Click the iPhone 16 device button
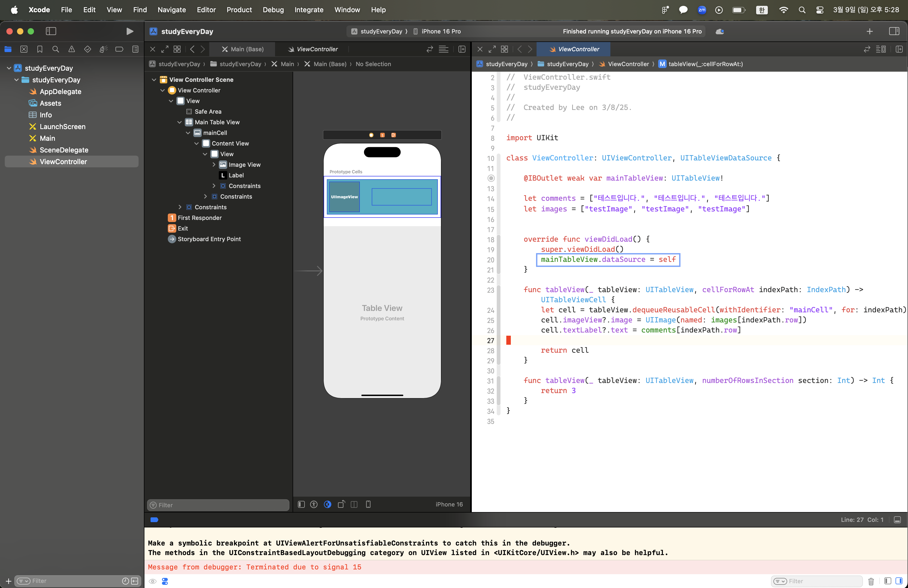This screenshot has height=588, width=908. pos(449,504)
